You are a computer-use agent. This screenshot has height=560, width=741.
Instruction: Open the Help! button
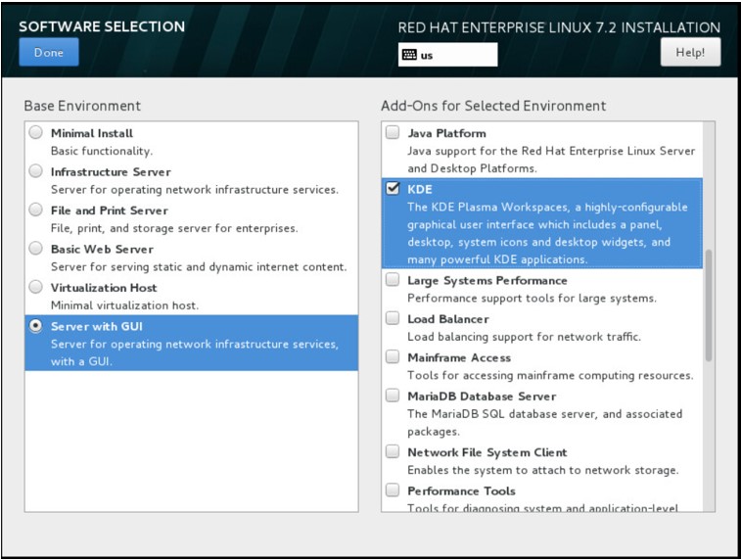pos(690,52)
